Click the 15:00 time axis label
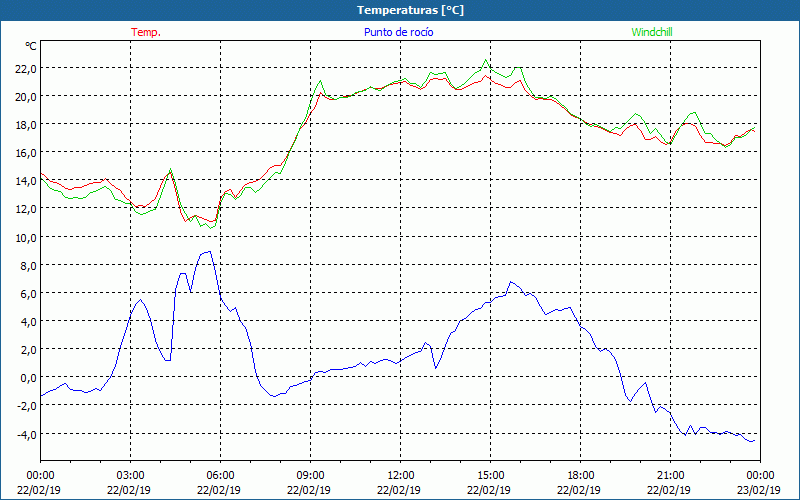This screenshot has height=500, width=800. point(490,476)
